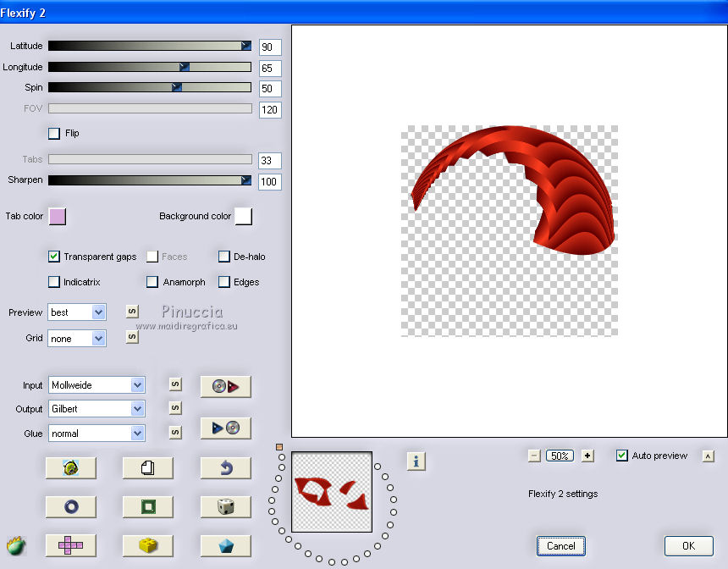Click the caret button beside Auto preview
This screenshot has height=569, width=728.
(x=708, y=456)
